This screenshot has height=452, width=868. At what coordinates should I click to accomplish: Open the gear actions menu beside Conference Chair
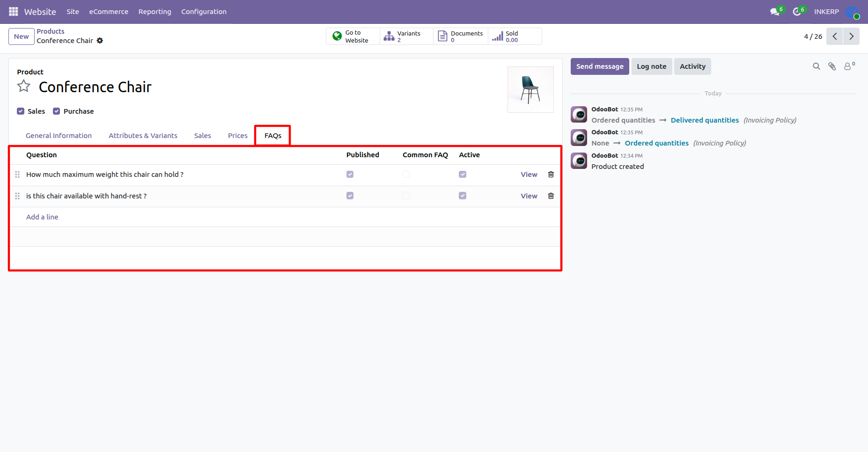pos(100,41)
